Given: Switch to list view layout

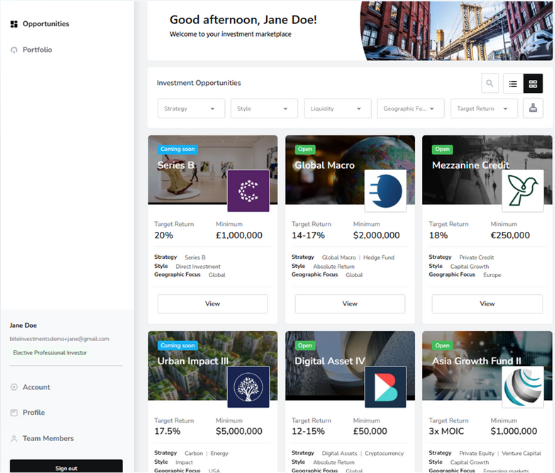Looking at the screenshot, I should [x=513, y=84].
